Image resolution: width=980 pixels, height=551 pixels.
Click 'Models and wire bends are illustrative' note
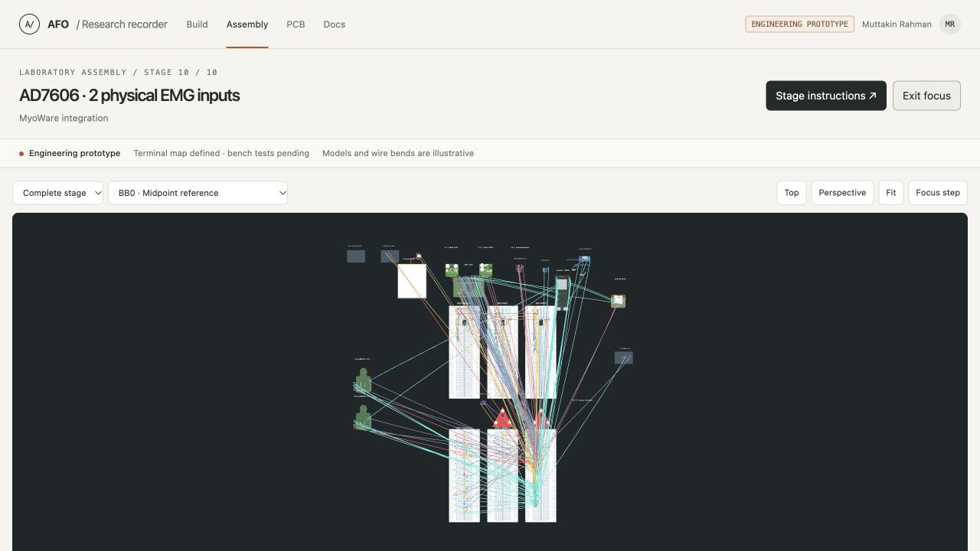(398, 153)
